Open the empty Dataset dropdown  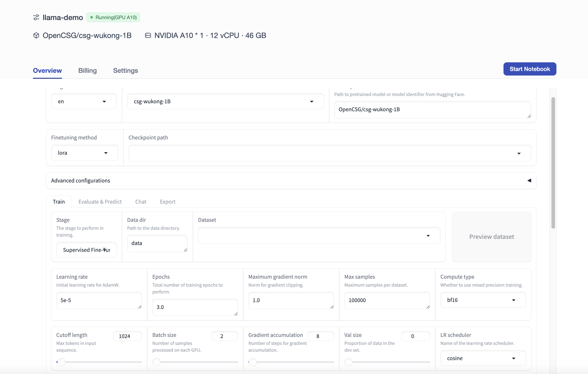(x=319, y=236)
